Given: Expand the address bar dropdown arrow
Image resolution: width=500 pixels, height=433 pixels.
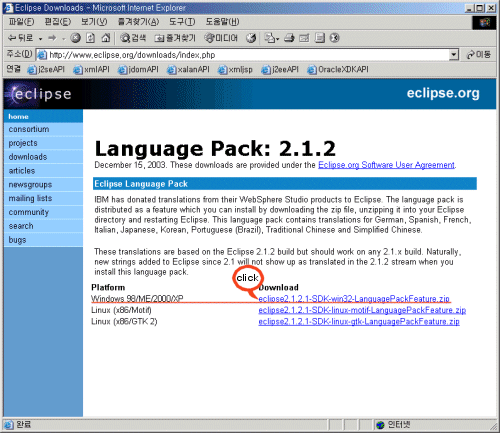Looking at the screenshot, I should pos(454,55).
